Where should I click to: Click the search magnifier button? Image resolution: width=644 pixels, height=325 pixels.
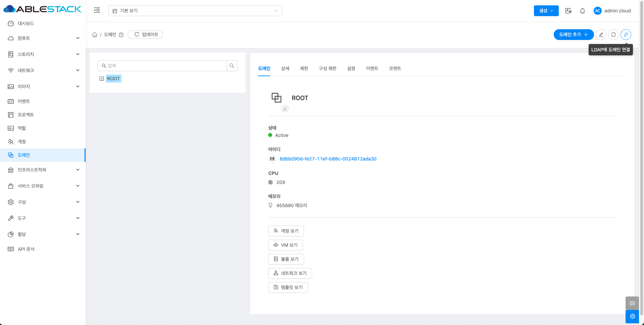click(232, 66)
